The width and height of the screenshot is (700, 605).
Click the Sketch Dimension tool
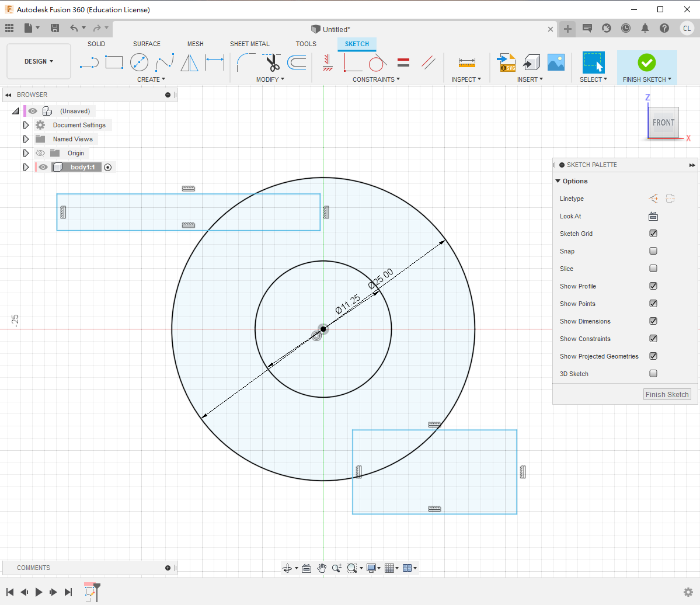click(215, 62)
